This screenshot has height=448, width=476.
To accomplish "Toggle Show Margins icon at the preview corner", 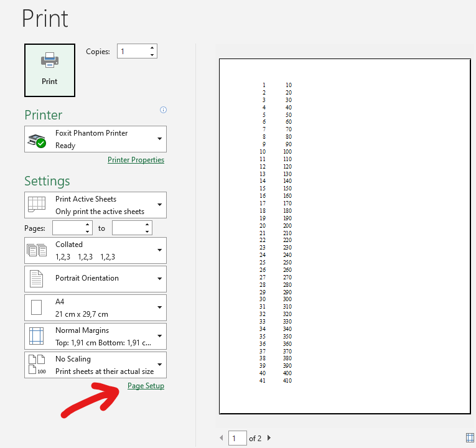I will [x=470, y=437].
